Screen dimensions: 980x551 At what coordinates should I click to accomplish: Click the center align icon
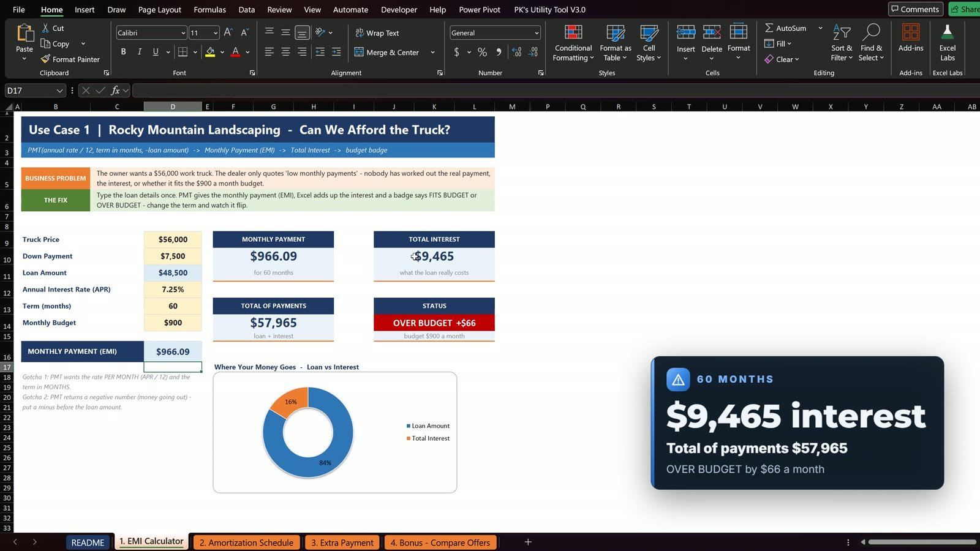pos(285,52)
